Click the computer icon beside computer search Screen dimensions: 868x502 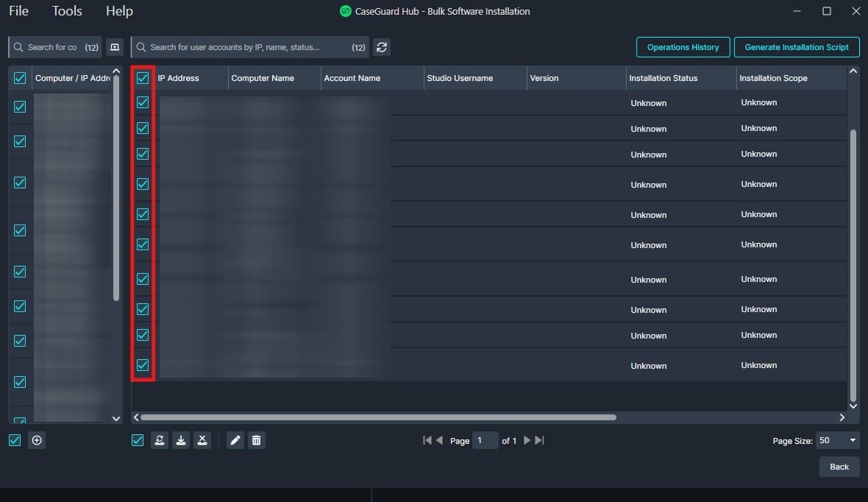(114, 47)
